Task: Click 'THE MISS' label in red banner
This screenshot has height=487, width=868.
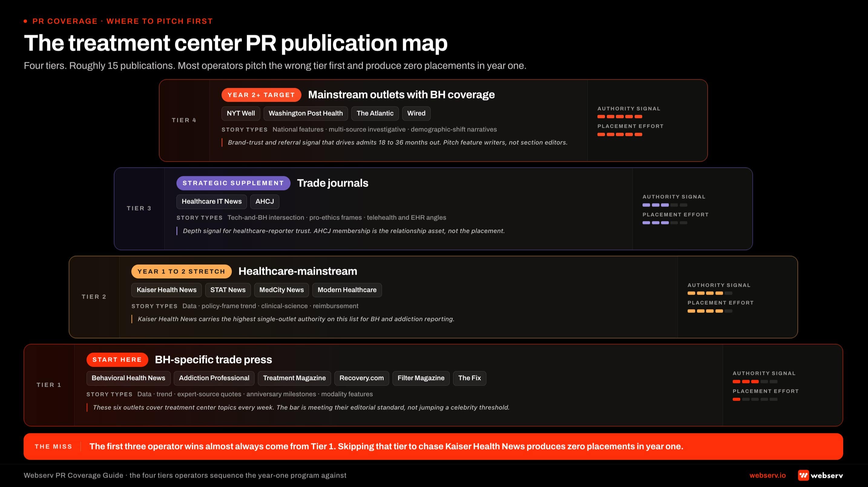Action: click(x=54, y=446)
